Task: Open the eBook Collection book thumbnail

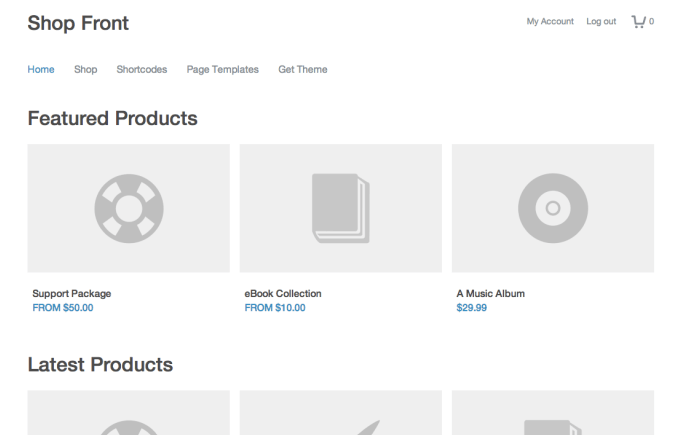Action: (341, 208)
